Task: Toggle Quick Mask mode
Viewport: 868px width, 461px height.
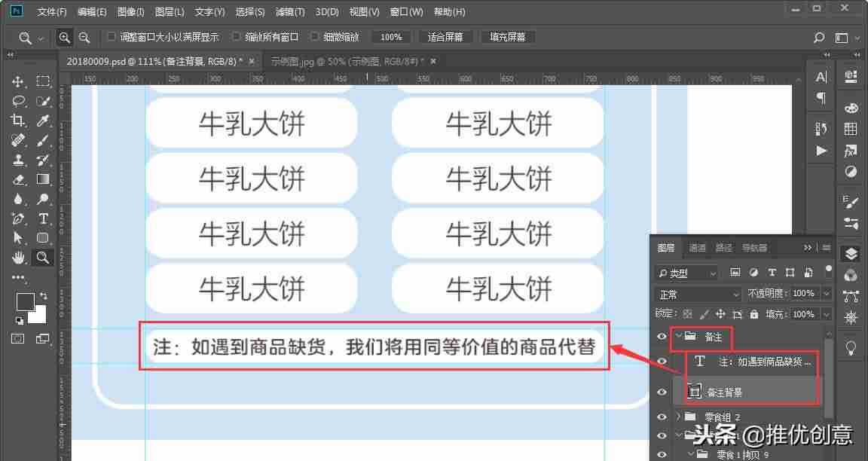Action: pyautogui.click(x=18, y=338)
